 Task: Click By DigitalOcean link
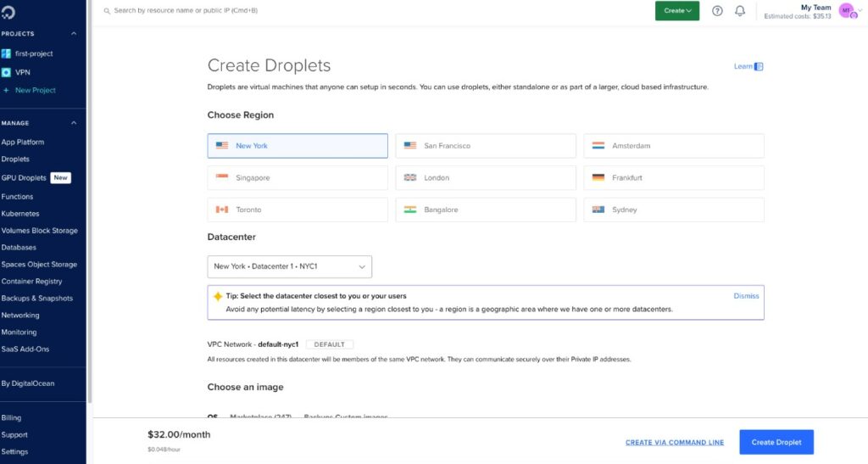tap(28, 383)
